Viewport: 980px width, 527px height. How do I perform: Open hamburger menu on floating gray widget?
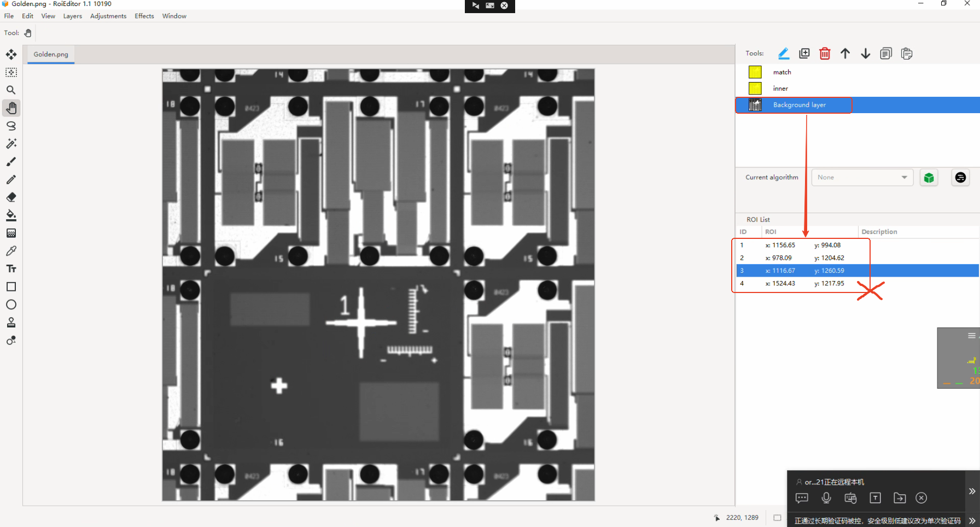pos(972,336)
